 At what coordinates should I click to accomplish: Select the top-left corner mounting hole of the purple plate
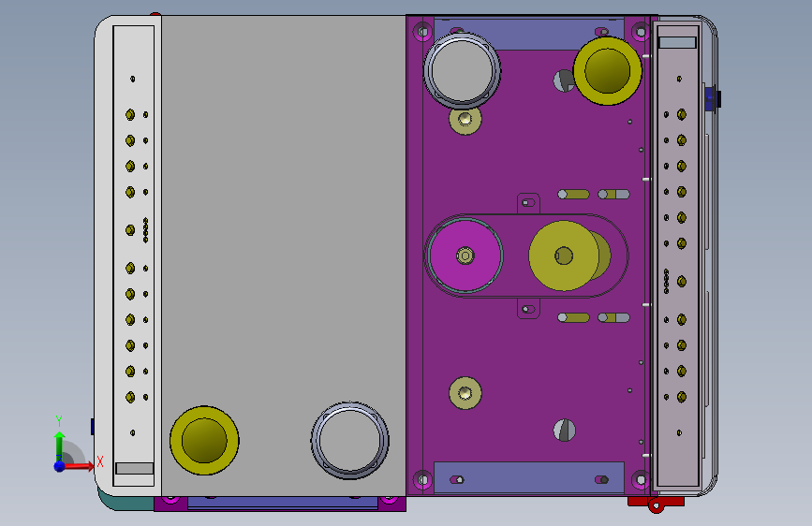pos(422,32)
